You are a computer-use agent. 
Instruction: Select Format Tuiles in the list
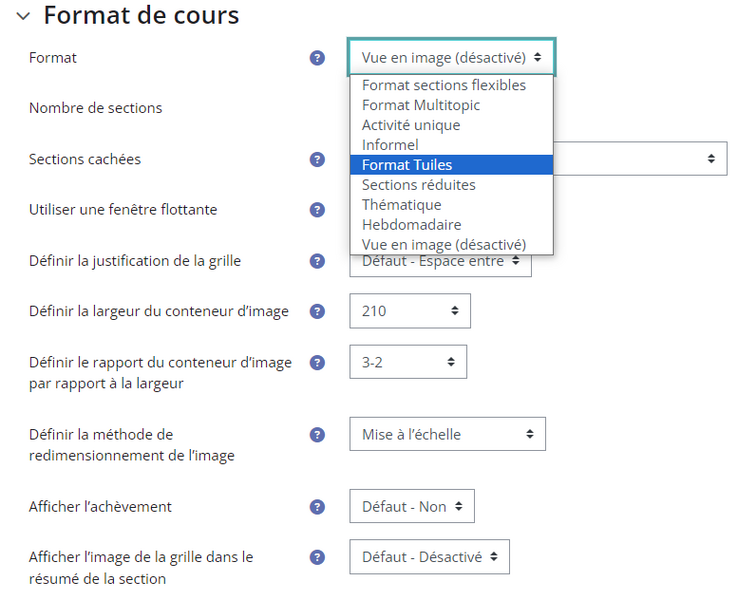(451, 165)
